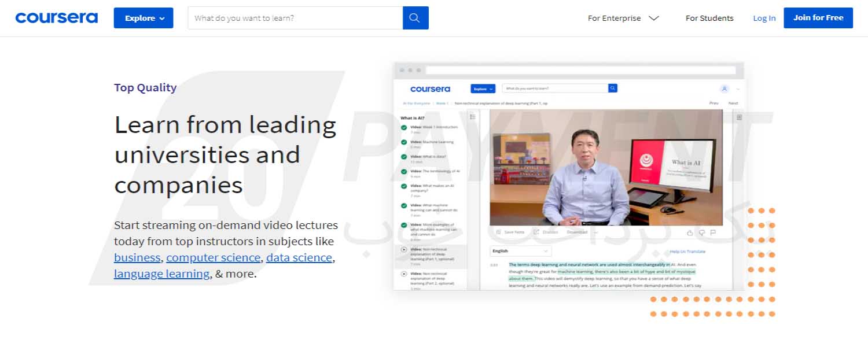Click the Coursera logo in the header
Image resolution: width=868 pixels, height=351 pixels.
pyautogui.click(x=56, y=18)
